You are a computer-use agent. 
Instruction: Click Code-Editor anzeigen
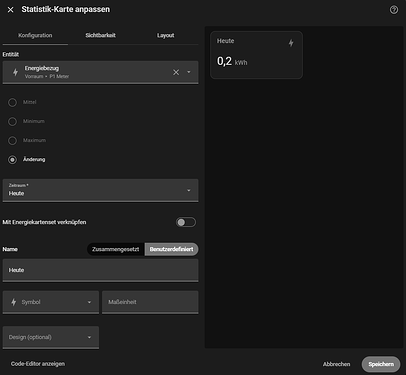38,364
